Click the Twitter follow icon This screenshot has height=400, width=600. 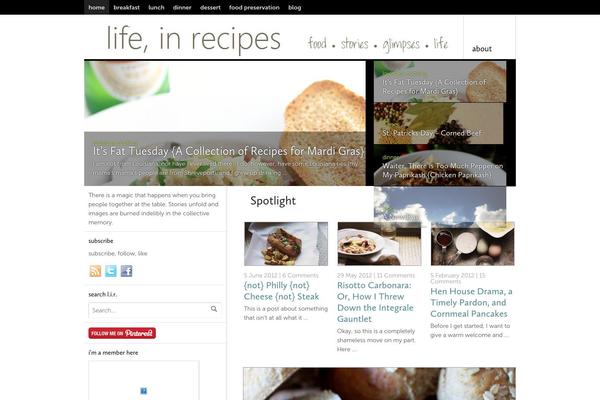click(x=111, y=271)
